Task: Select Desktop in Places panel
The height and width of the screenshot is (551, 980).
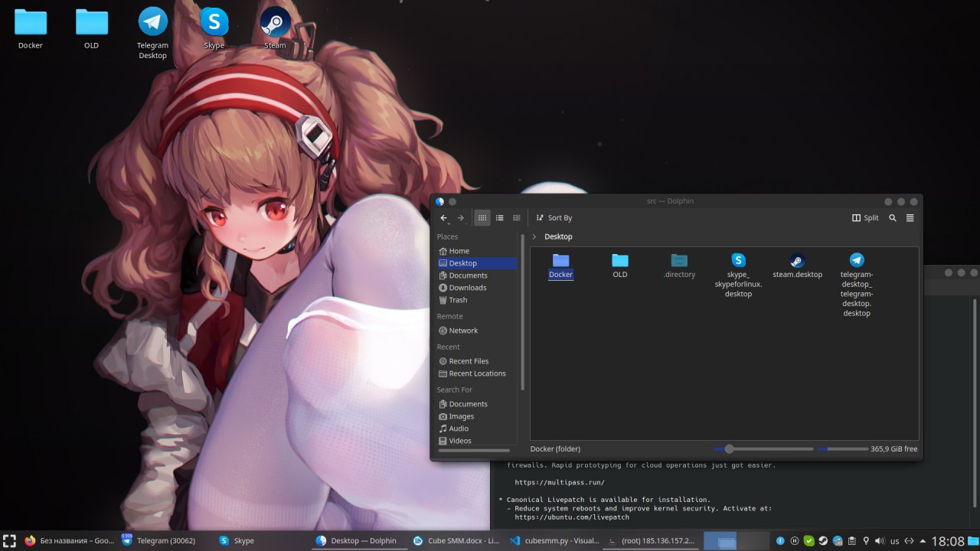Action: (476, 263)
